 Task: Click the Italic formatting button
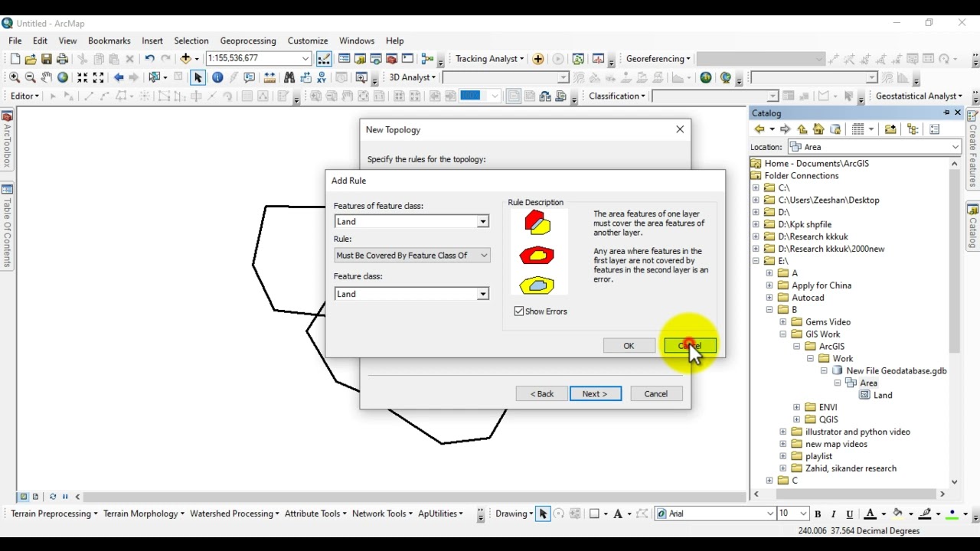pyautogui.click(x=833, y=514)
